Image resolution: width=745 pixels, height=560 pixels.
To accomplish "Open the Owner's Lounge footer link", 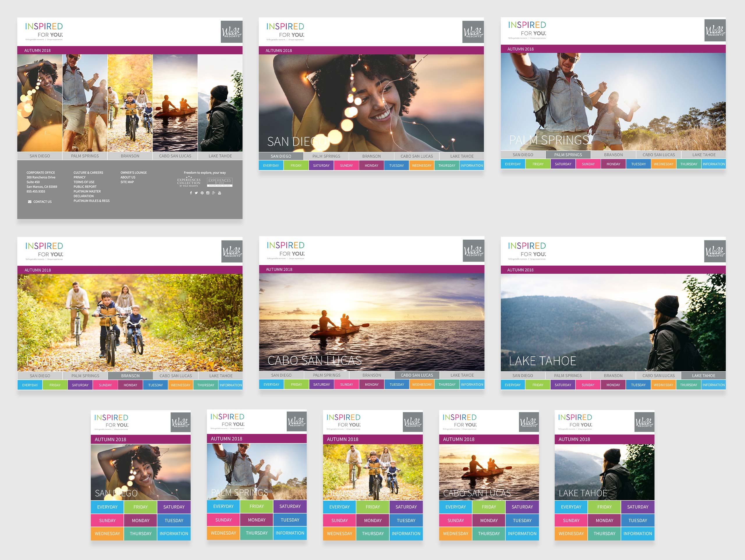I will 133,172.
